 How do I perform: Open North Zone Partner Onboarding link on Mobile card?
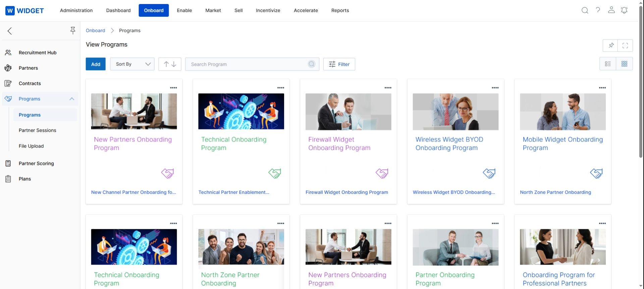click(555, 192)
